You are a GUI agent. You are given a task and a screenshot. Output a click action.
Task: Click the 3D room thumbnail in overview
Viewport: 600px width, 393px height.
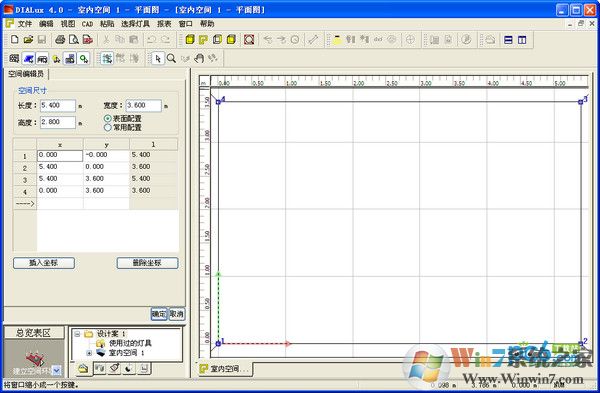click(x=35, y=359)
